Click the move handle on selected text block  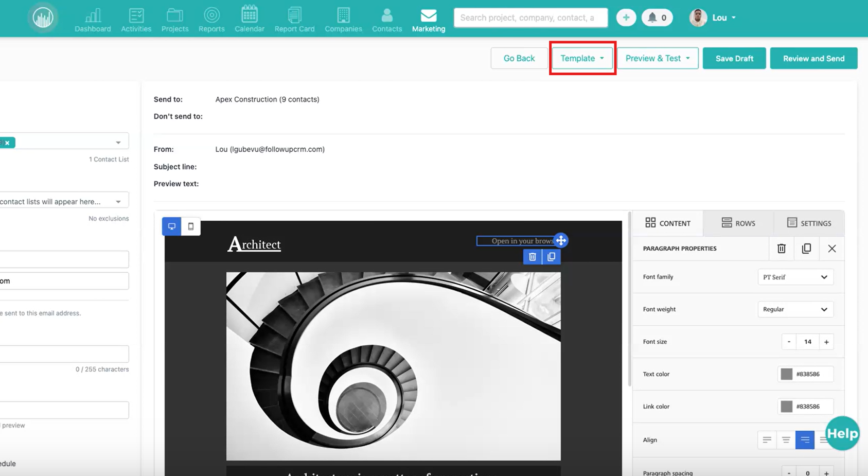click(x=561, y=240)
